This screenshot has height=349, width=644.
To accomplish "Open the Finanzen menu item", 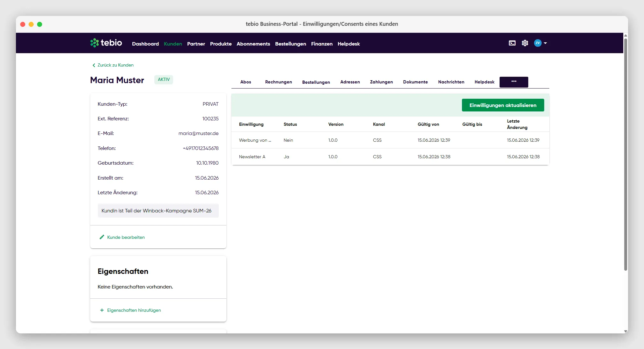I will coord(322,44).
